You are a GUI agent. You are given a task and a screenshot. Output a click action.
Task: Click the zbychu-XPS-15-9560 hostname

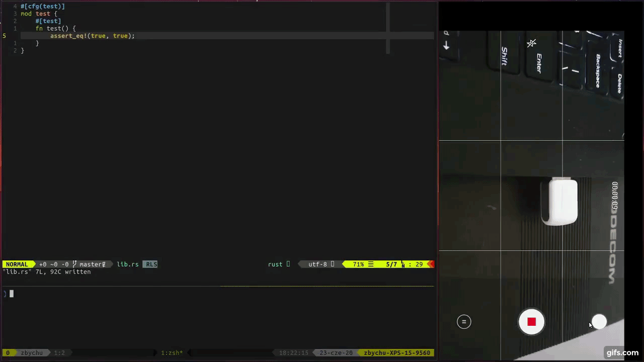pos(397,352)
